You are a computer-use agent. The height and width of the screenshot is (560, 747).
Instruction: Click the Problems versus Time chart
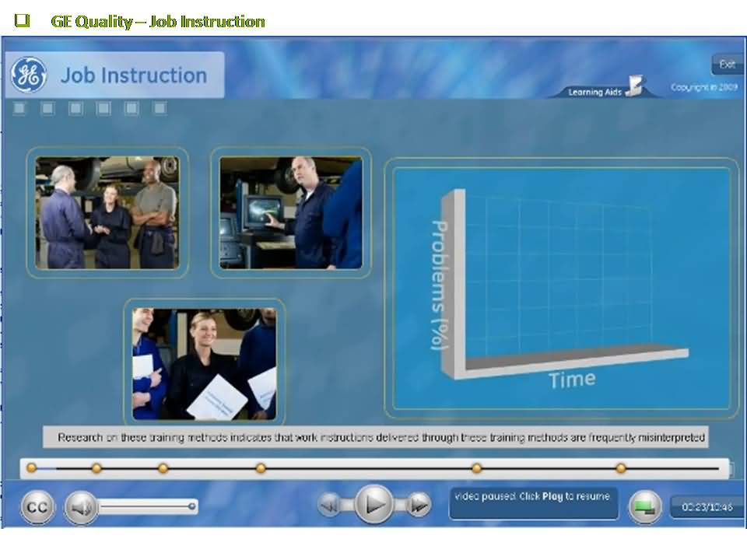coord(560,288)
